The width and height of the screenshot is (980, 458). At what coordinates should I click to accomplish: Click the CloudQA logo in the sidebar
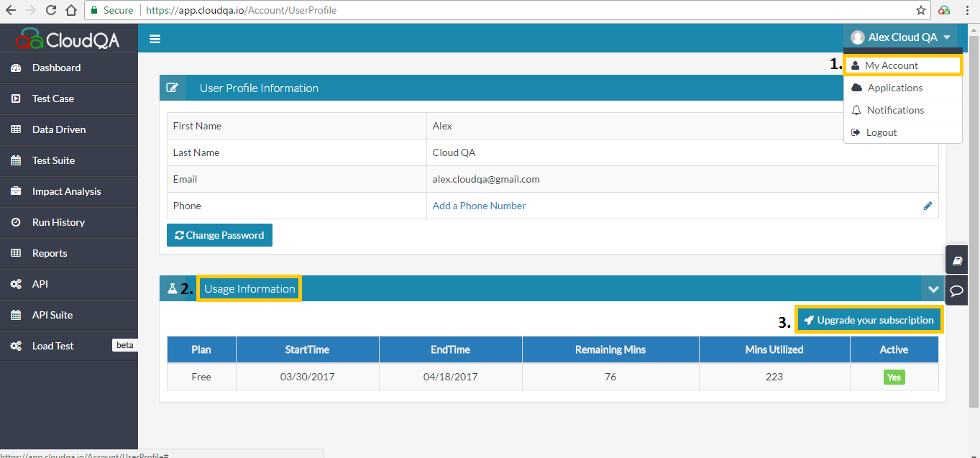coord(69,38)
